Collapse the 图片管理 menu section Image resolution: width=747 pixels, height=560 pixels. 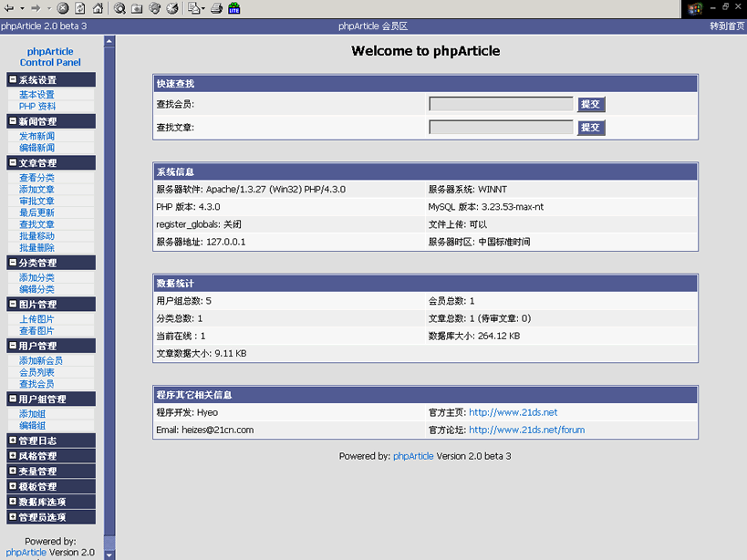[14, 304]
